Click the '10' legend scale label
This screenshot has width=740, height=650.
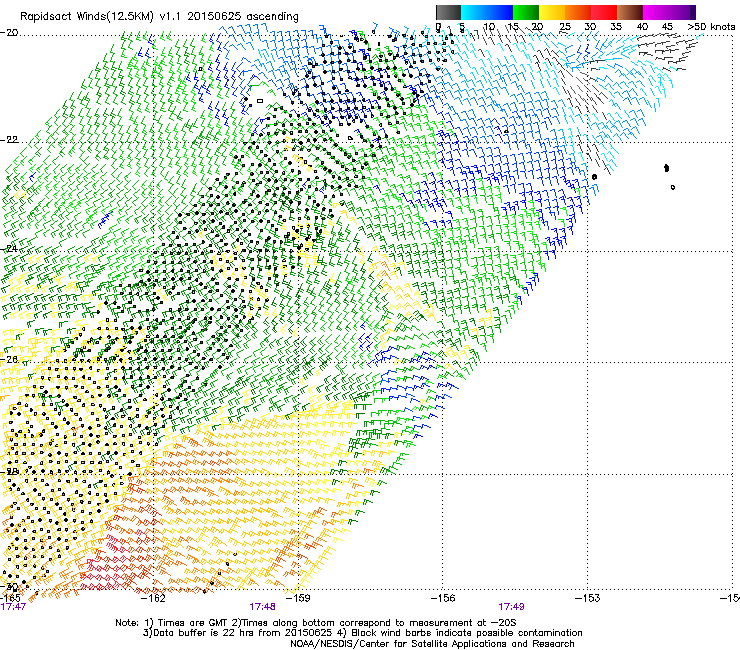pyautogui.click(x=488, y=27)
